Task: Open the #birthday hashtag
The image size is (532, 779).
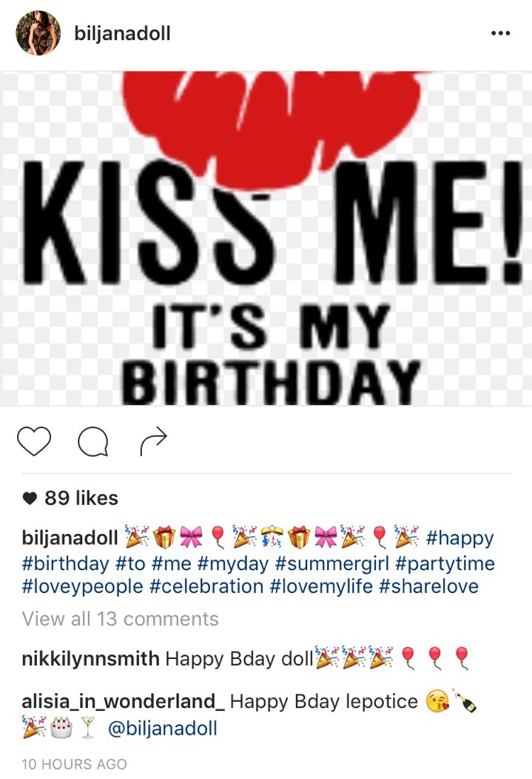Action: coord(66,564)
